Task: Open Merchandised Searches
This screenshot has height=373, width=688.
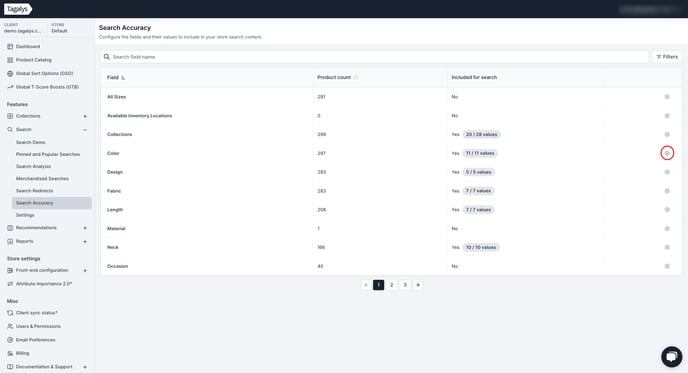Action: click(x=42, y=179)
